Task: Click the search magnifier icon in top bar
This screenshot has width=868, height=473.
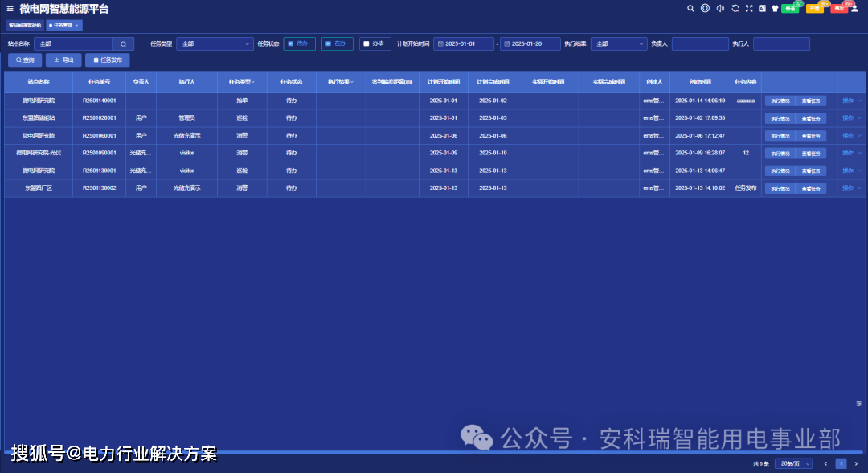Action: pos(690,9)
